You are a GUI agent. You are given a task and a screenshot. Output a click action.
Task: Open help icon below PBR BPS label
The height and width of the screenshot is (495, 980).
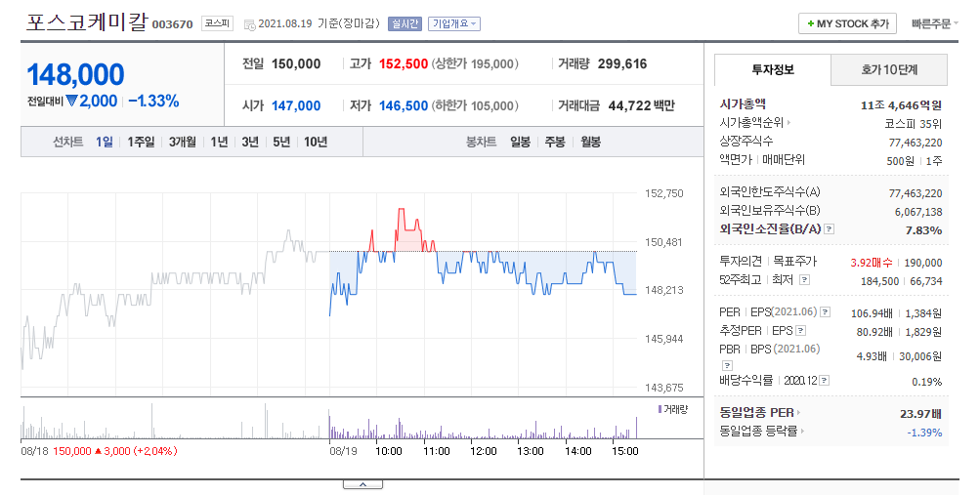727,365
